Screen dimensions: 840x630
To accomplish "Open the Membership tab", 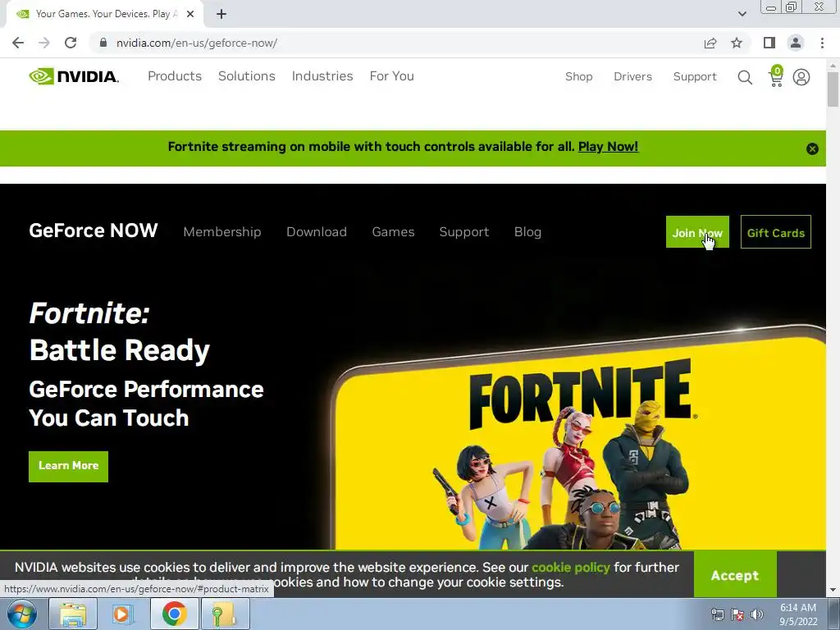I will (222, 232).
